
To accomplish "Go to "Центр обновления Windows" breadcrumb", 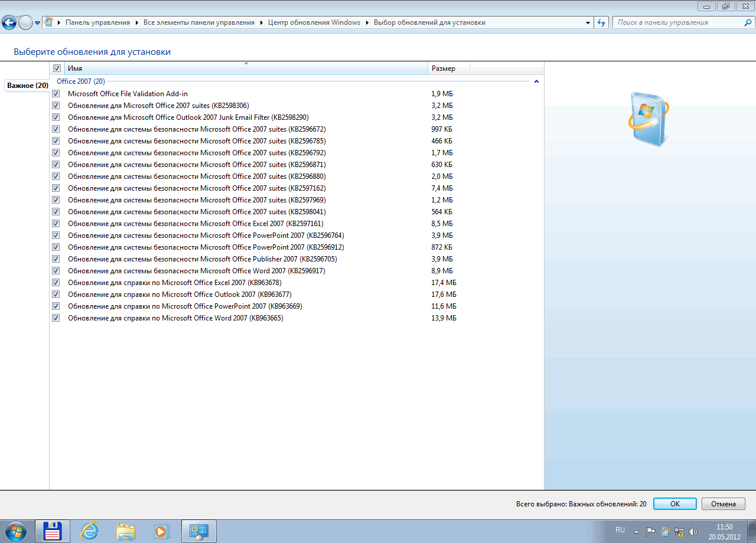I will click(x=314, y=22).
